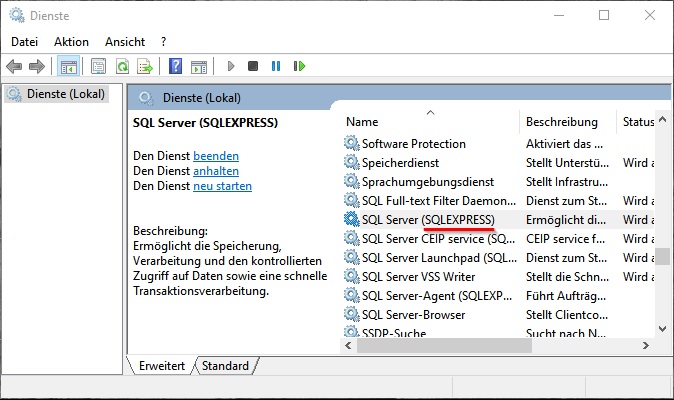Viewport: 674px width, 400px height.
Task: Open the blue Help toolbar icon
Action: (175, 67)
